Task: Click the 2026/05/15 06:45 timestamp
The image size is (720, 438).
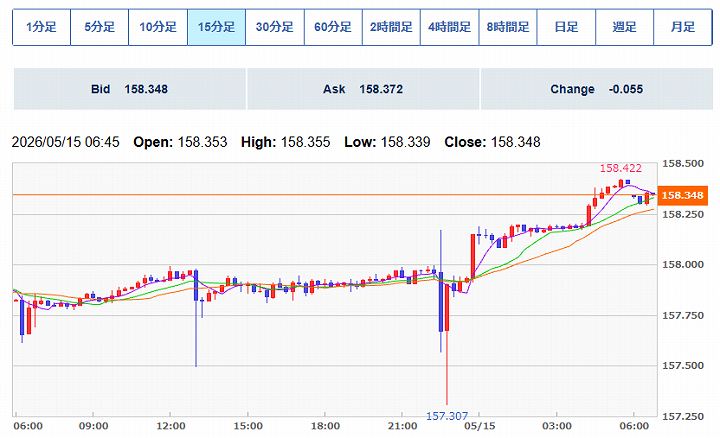Action: [x=65, y=142]
